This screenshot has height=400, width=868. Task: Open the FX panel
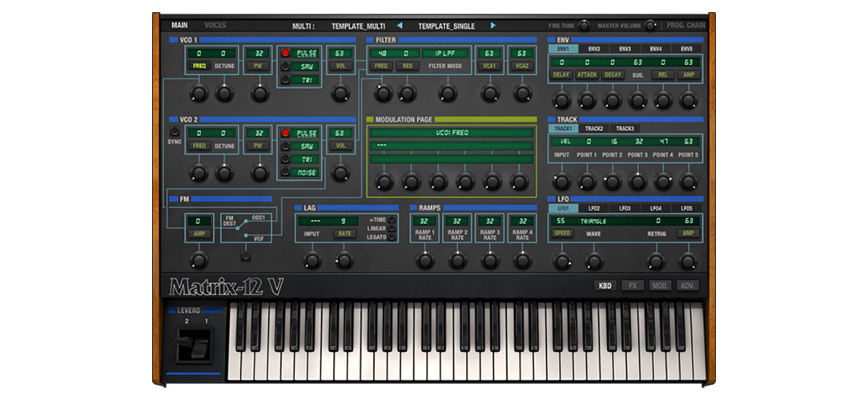click(x=633, y=286)
